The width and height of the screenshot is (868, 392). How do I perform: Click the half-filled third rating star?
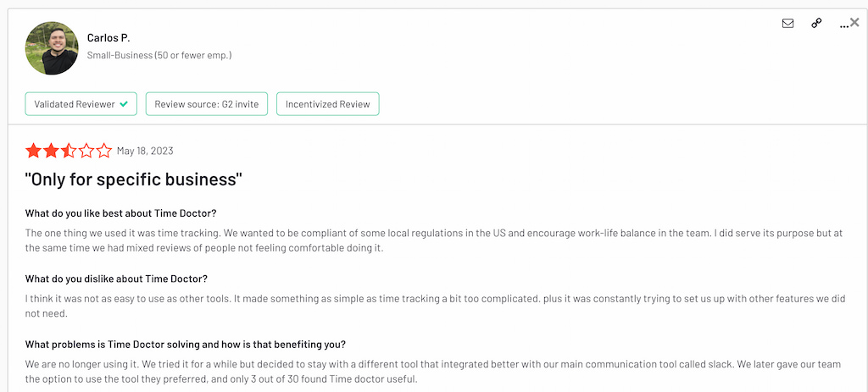69,151
